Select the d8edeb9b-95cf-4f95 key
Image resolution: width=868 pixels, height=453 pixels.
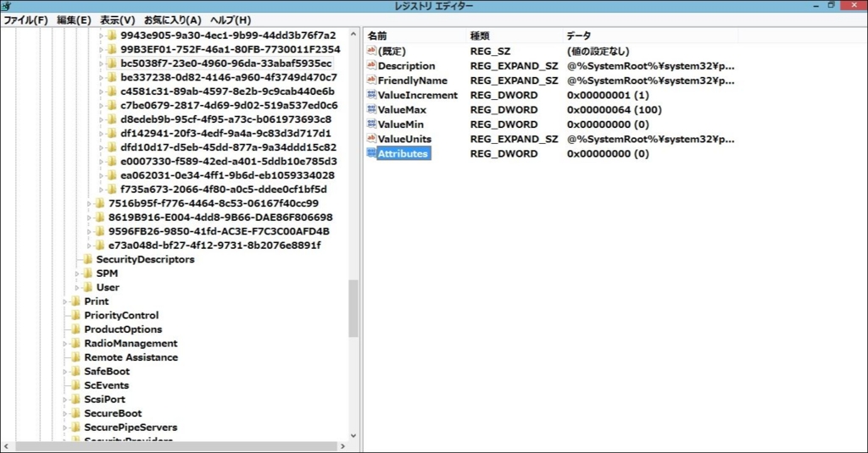[x=225, y=119]
